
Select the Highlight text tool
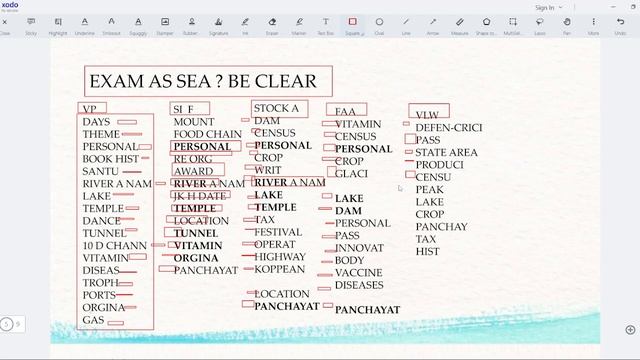(58, 25)
